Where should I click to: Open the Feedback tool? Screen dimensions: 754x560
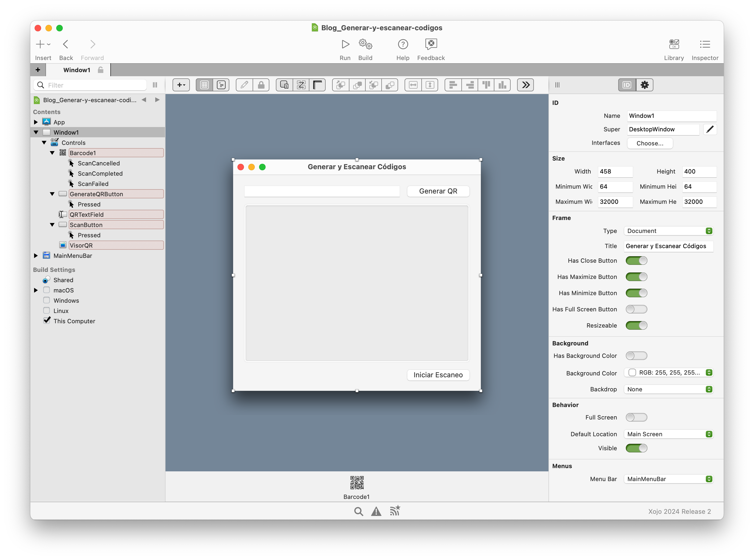(431, 44)
